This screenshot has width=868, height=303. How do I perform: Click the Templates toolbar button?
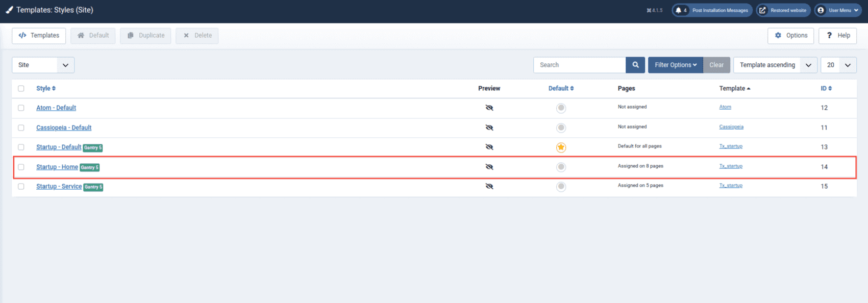(39, 35)
